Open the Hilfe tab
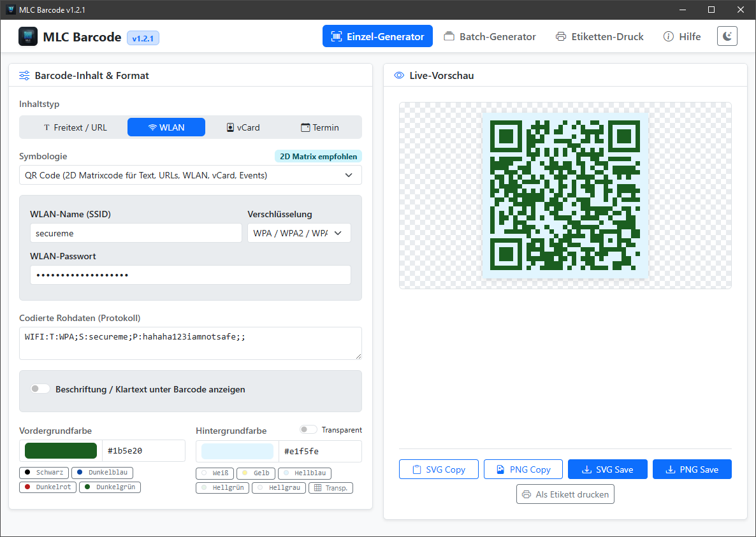 682,36
